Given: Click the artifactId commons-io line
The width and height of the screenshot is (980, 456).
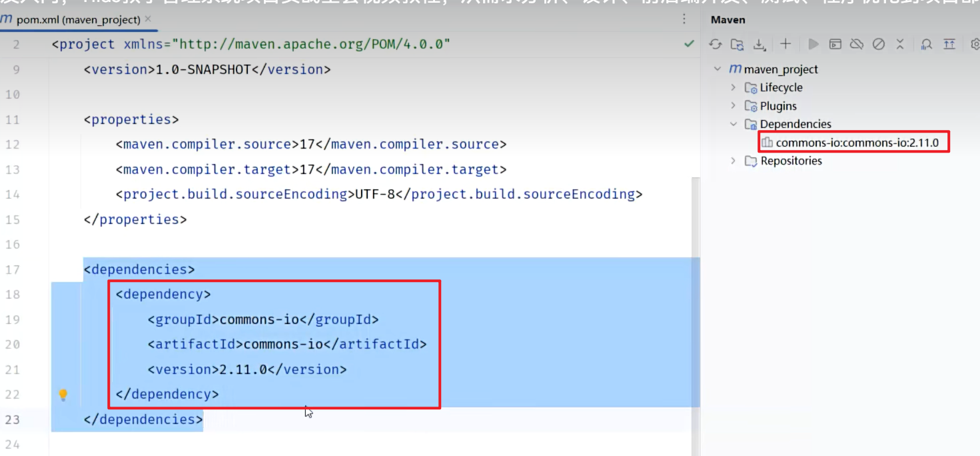Looking at the screenshot, I should (x=287, y=345).
